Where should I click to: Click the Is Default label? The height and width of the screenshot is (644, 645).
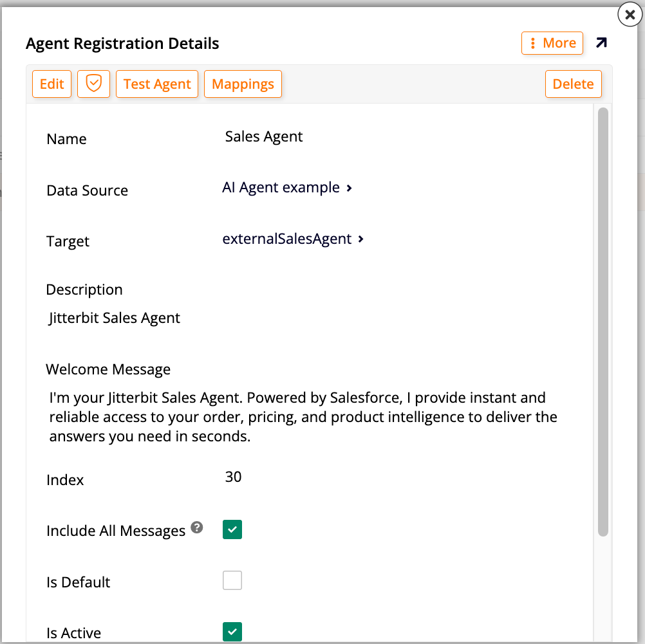coord(78,582)
